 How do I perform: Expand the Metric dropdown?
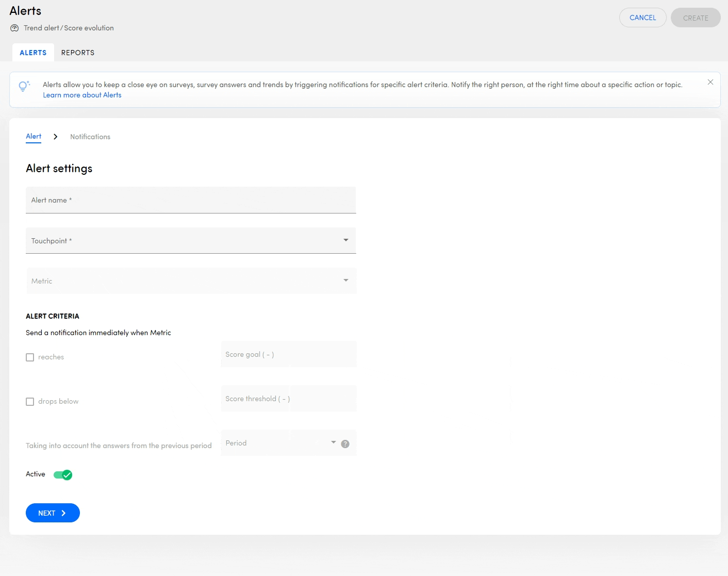click(191, 281)
